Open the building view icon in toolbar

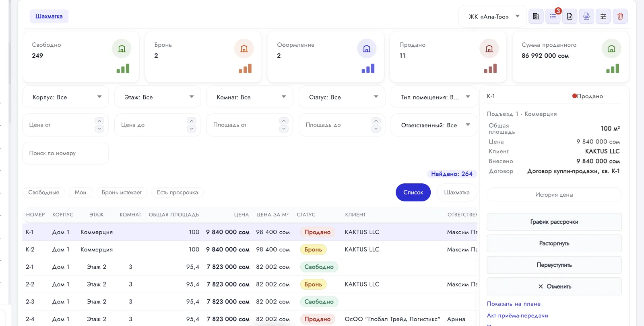click(x=536, y=17)
